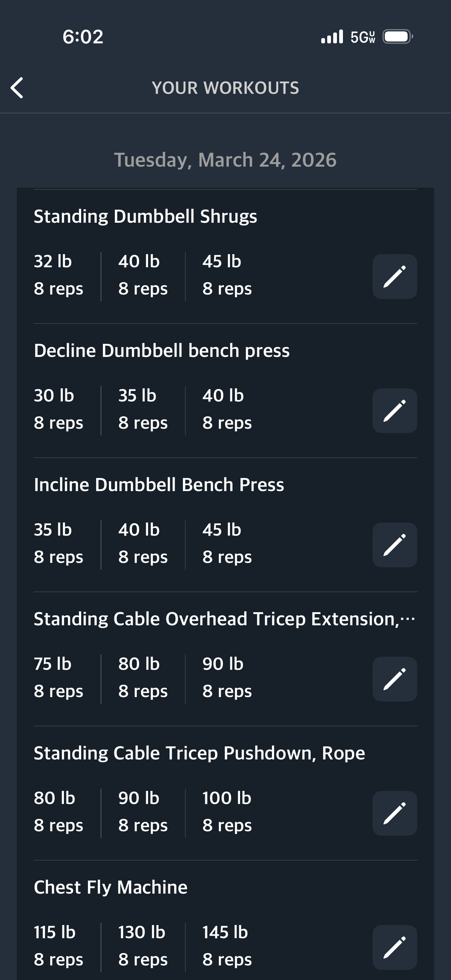Tap the battery status icon
The image size is (451, 980).
click(398, 37)
